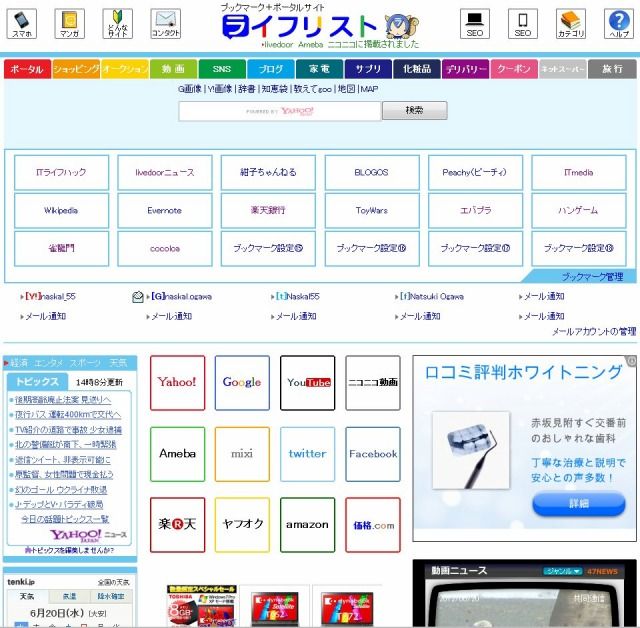Open the メールアカウントの管理 link

click(x=594, y=332)
